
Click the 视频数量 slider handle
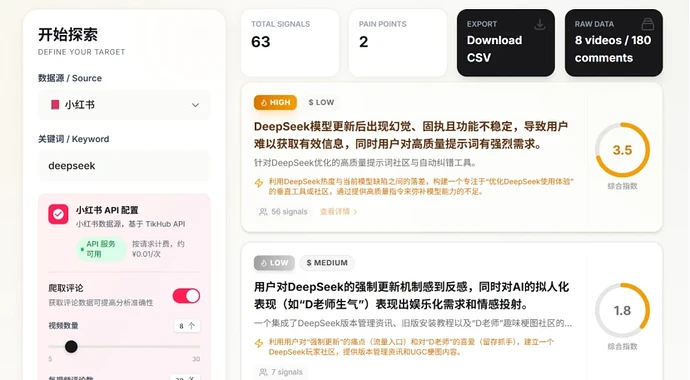click(71, 347)
